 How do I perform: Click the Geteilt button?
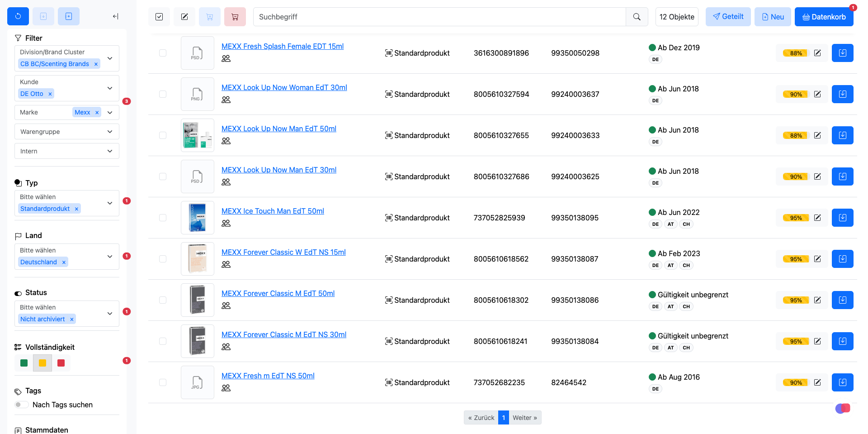[x=728, y=17]
